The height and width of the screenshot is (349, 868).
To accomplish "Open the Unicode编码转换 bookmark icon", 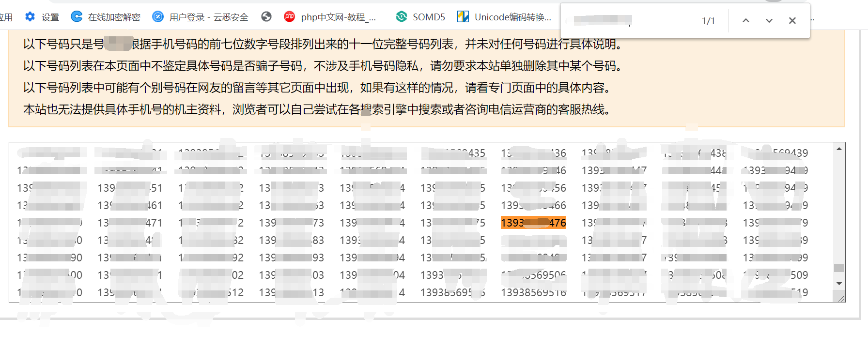I will (463, 17).
